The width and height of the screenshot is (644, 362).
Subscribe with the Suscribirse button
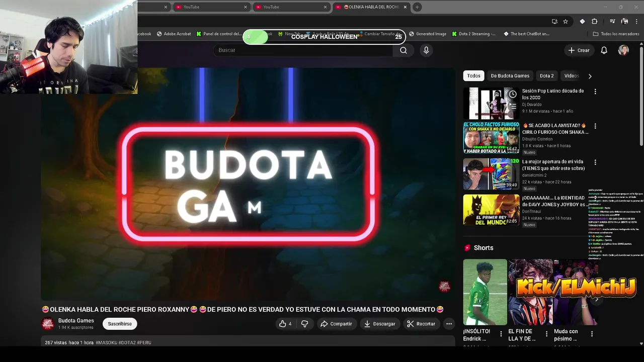pyautogui.click(x=120, y=324)
